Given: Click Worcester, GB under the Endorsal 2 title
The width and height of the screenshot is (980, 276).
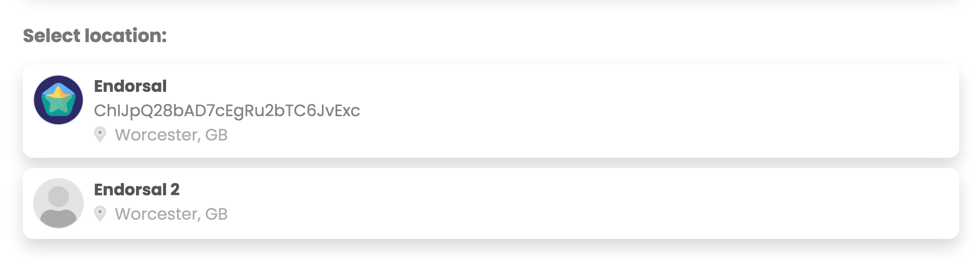Looking at the screenshot, I should [171, 214].
